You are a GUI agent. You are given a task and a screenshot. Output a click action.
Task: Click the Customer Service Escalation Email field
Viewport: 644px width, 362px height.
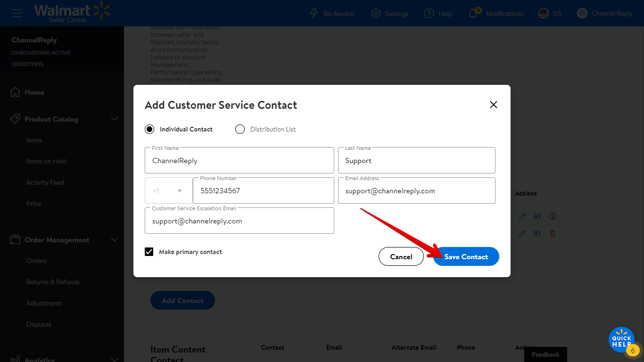click(239, 221)
